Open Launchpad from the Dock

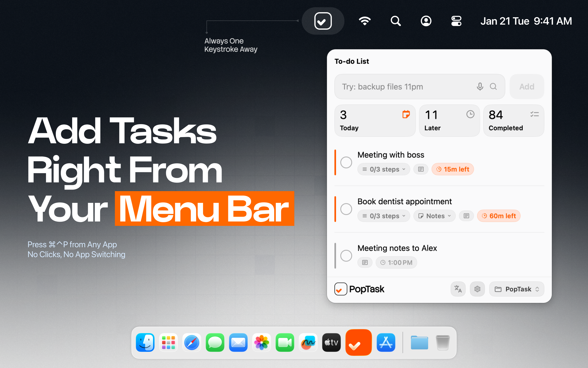click(x=168, y=343)
